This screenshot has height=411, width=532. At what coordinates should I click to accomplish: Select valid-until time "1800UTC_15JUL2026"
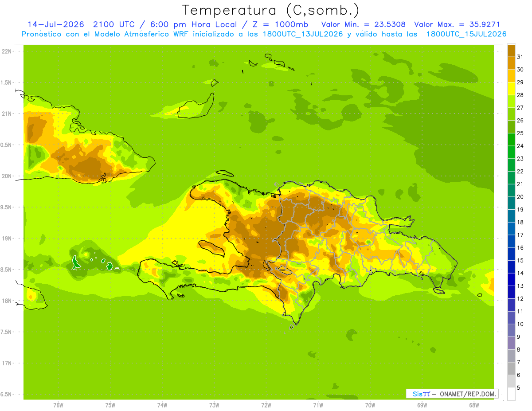point(466,34)
